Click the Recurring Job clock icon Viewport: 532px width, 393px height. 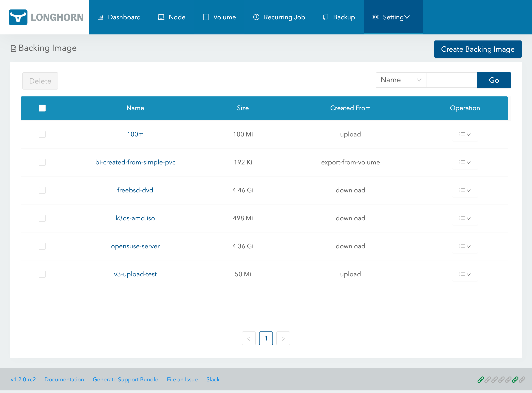click(256, 17)
